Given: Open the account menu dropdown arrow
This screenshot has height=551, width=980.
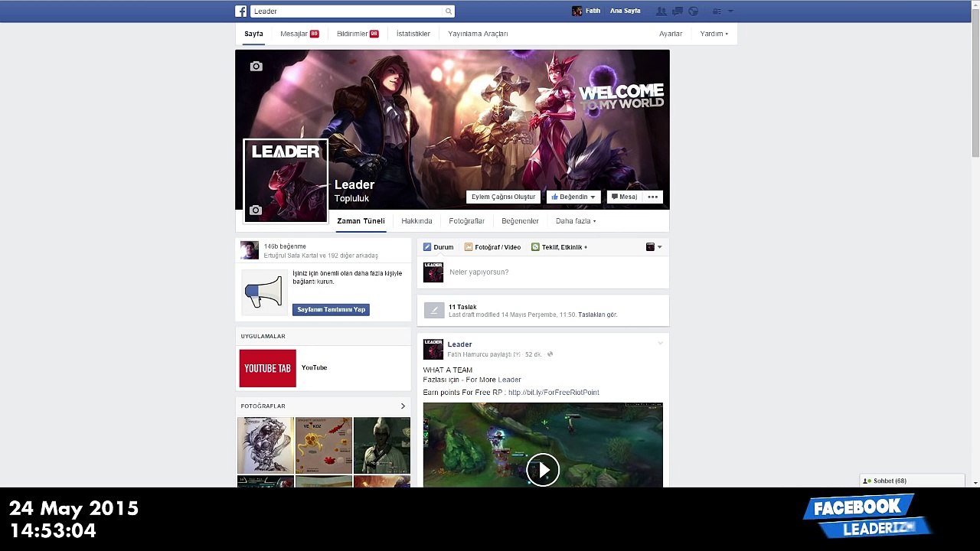Looking at the screenshot, I should [730, 11].
